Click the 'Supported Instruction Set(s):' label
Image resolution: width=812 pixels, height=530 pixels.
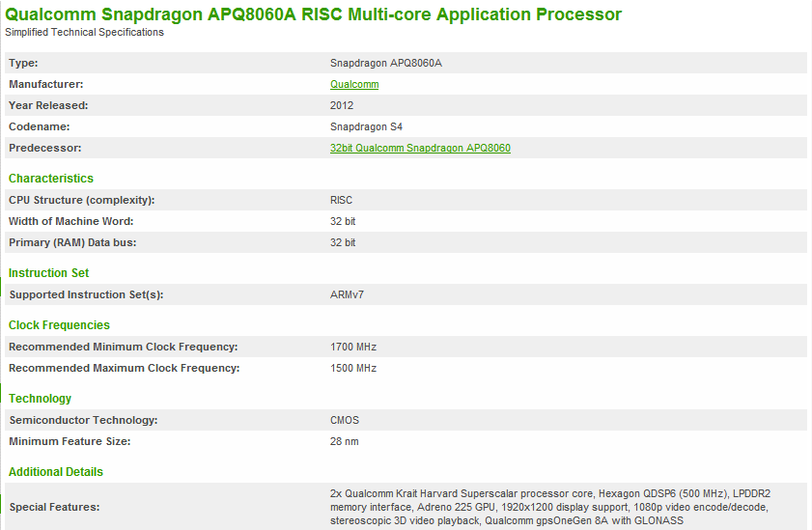click(x=87, y=295)
